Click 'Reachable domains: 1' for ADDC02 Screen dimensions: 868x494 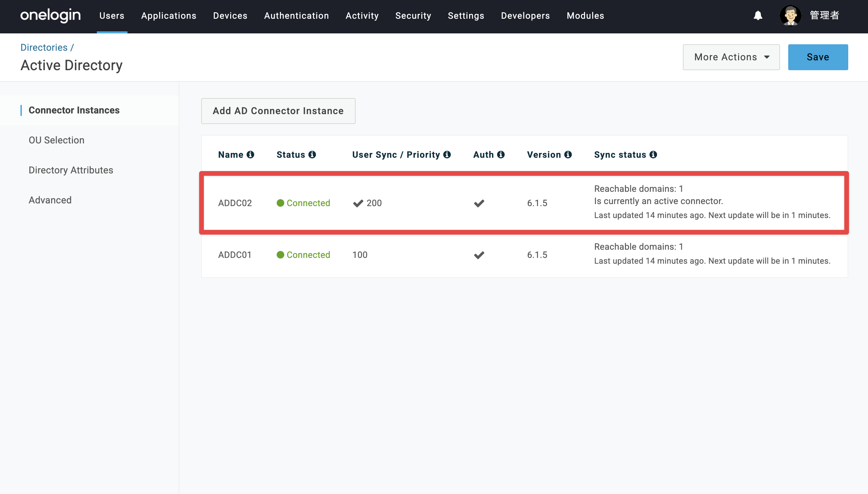(639, 189)
